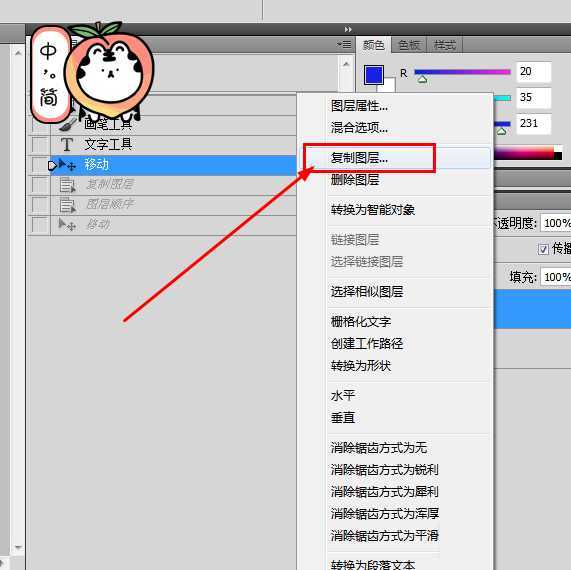This screenshot has width=571, height=570.
Task: Click the up arrow of the far-left scrollbar
Action: click(x=18, y=53)
